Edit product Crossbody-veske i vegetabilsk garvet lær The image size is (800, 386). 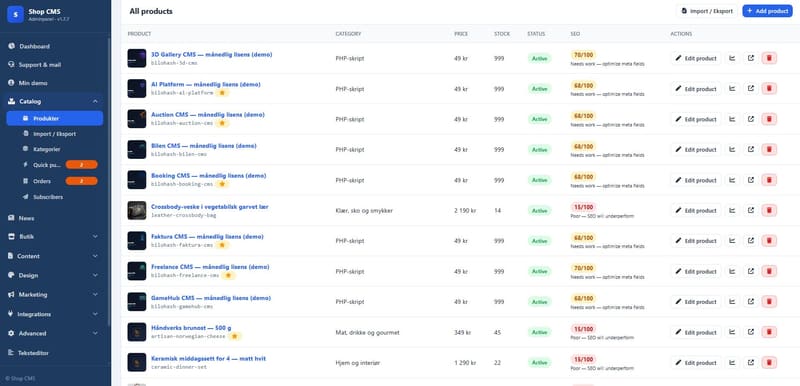(x=695, y=210)
